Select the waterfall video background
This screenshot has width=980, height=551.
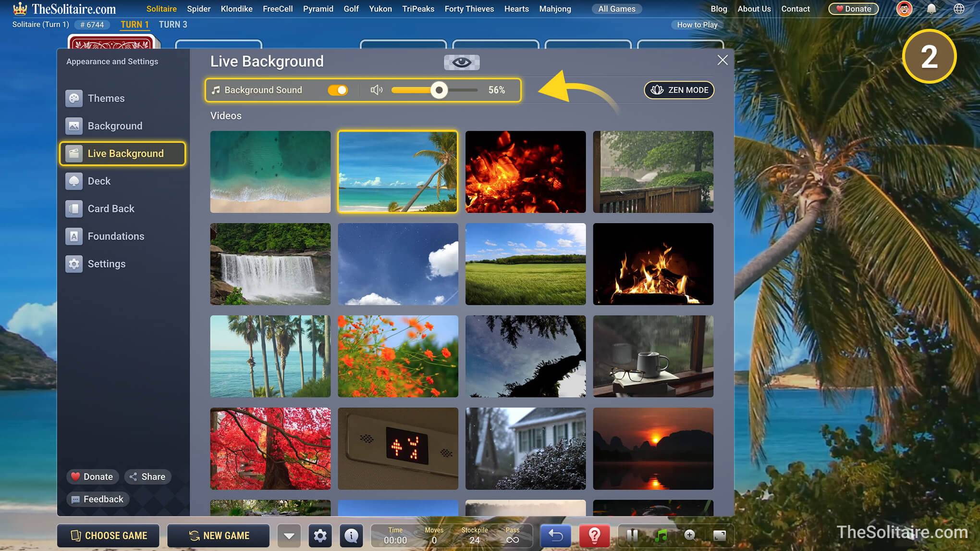270,264
